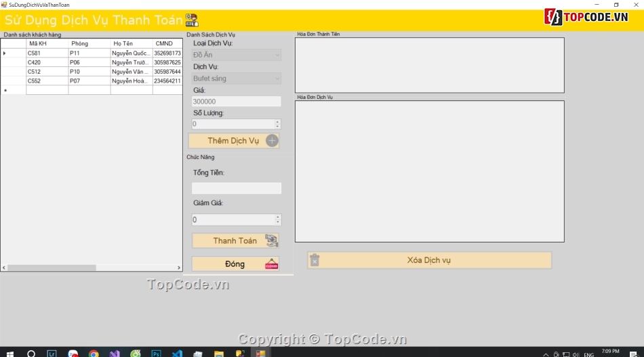Viewport: 644px width, 357px height.
Task: Click the Xóa Dịch vụ button
Action: tap(429, 260)
